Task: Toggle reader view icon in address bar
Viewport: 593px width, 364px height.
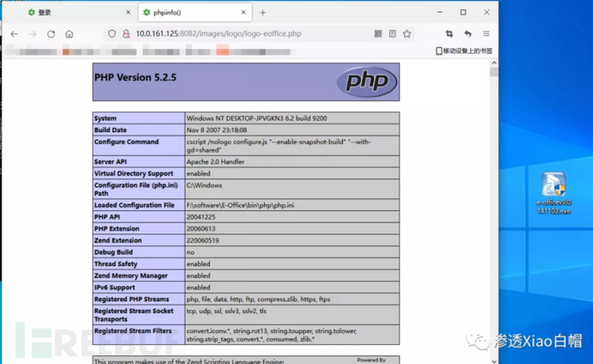Action: (393, 33)
